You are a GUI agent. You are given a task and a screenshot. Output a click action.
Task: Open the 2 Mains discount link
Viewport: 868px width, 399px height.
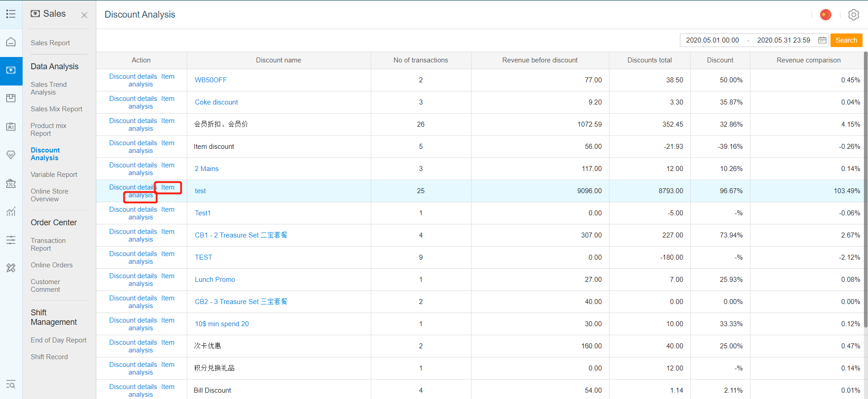pos(207,169)
